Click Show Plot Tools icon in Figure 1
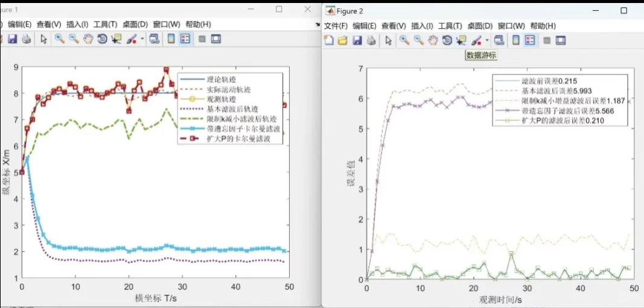The image size is (644, 308). pyautogui.click(x=215, y=39)
